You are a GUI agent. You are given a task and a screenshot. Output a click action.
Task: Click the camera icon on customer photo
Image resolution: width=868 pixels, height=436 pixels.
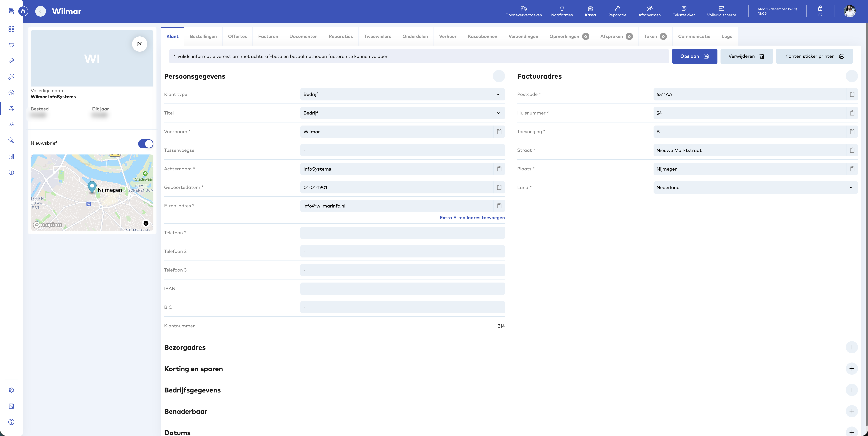(140, 44)
